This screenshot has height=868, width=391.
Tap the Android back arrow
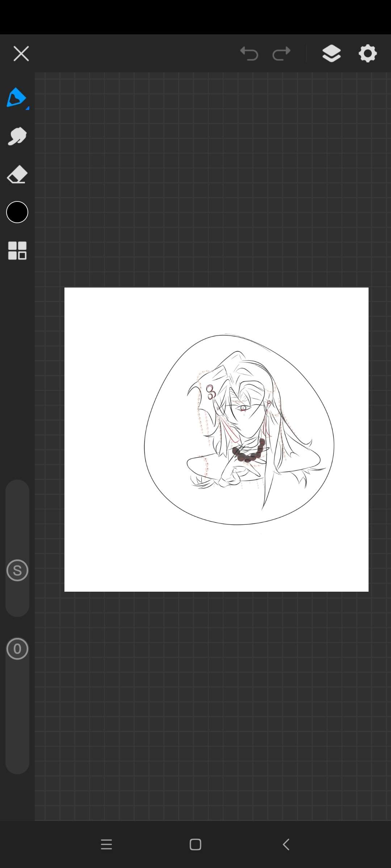(x=286, y=845)
